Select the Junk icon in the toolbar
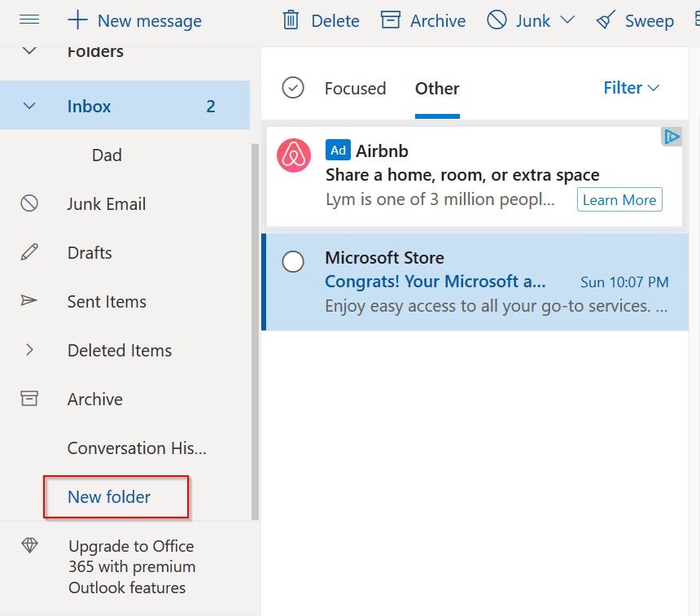Viewport: 700px width, 616px height. 495,20
